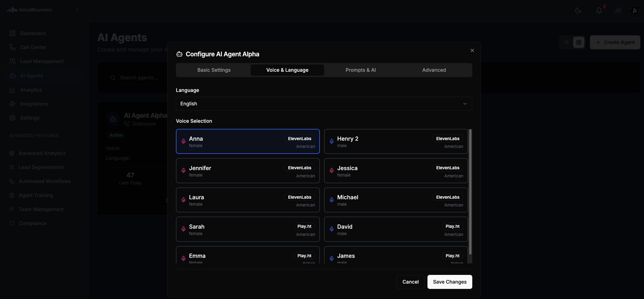Open the Prompts & AI tab

pos(361,70)
